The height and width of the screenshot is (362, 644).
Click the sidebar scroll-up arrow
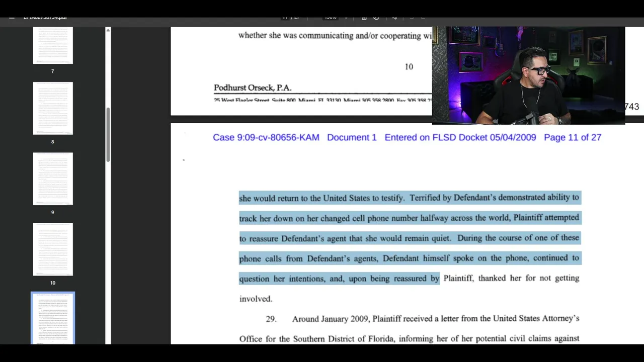[x=108, y=31]
